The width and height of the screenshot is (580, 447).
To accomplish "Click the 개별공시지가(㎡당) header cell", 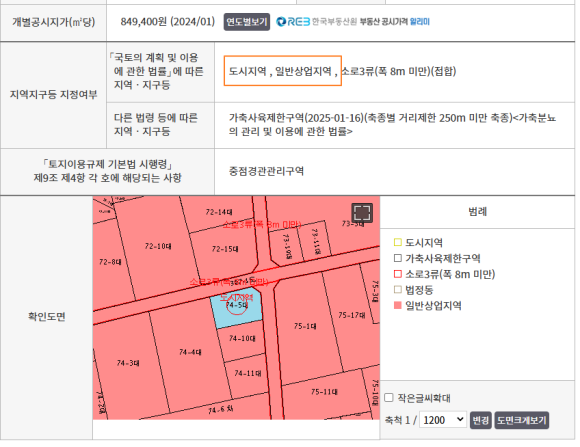I will (x=53, y=22).
